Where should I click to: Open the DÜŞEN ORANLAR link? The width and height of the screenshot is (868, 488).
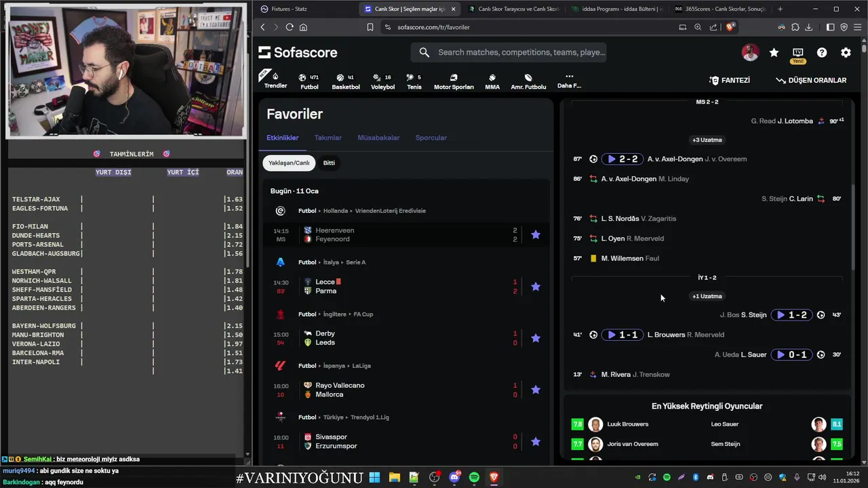coord(811,80)
